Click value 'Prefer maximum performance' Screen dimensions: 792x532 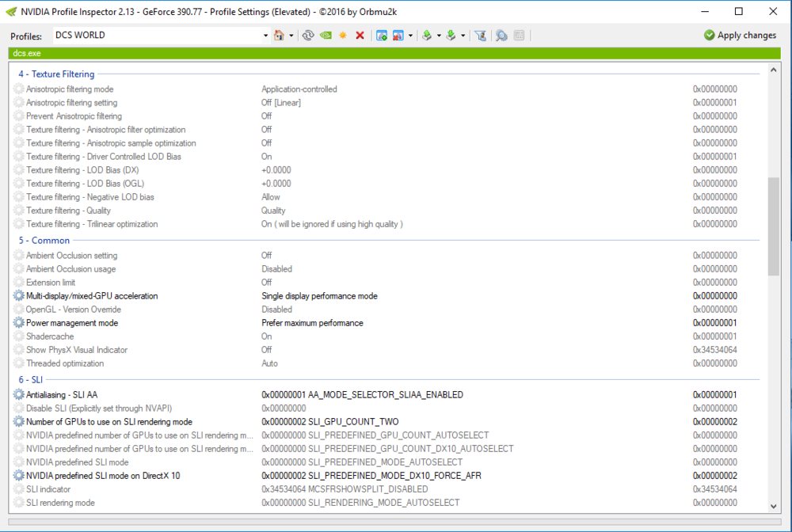[x=312, y=322]
